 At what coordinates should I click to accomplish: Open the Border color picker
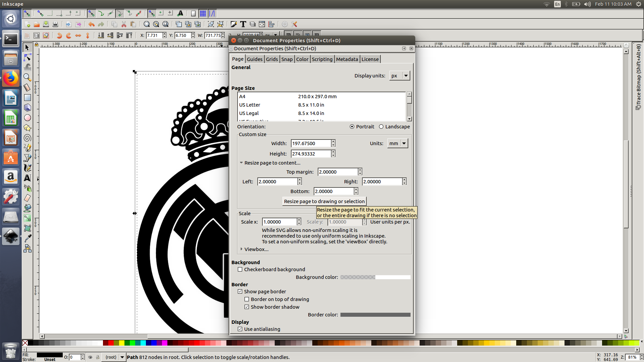coord(375,315)
